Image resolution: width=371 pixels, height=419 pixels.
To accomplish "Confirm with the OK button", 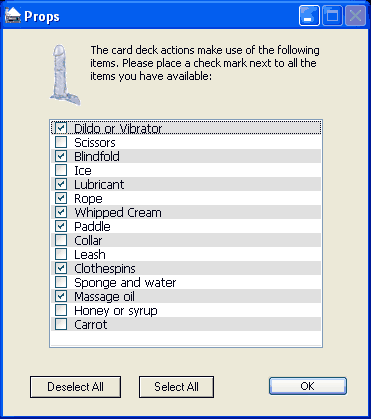I will click(308, 386).
